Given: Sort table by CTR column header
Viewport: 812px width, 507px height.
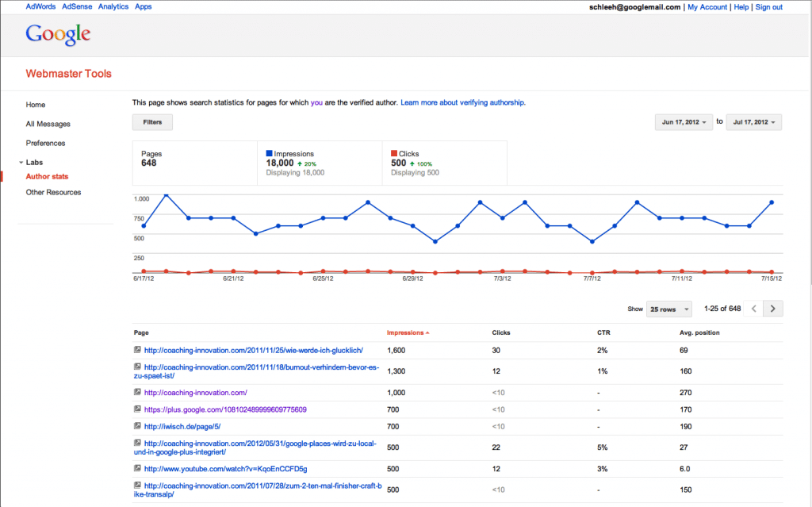Looking at the screenshot, I should (x=603, y=332).
